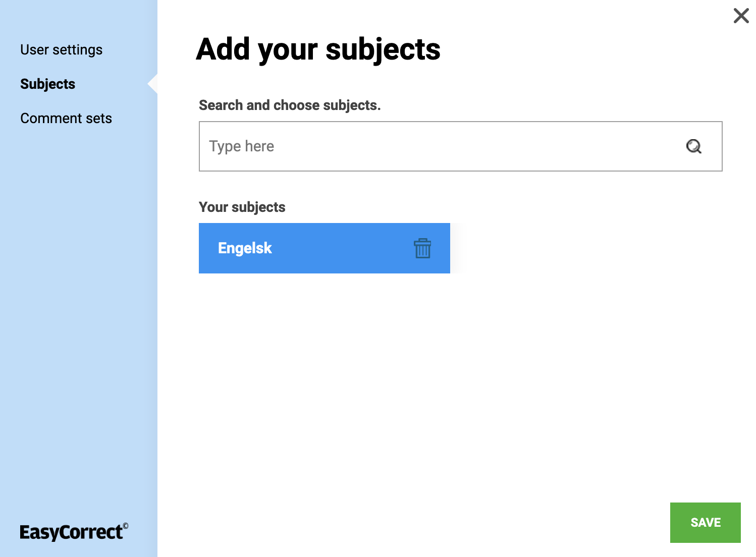Go to Comment sets
This screenshot has width=756, height=557.
(66, 119)
